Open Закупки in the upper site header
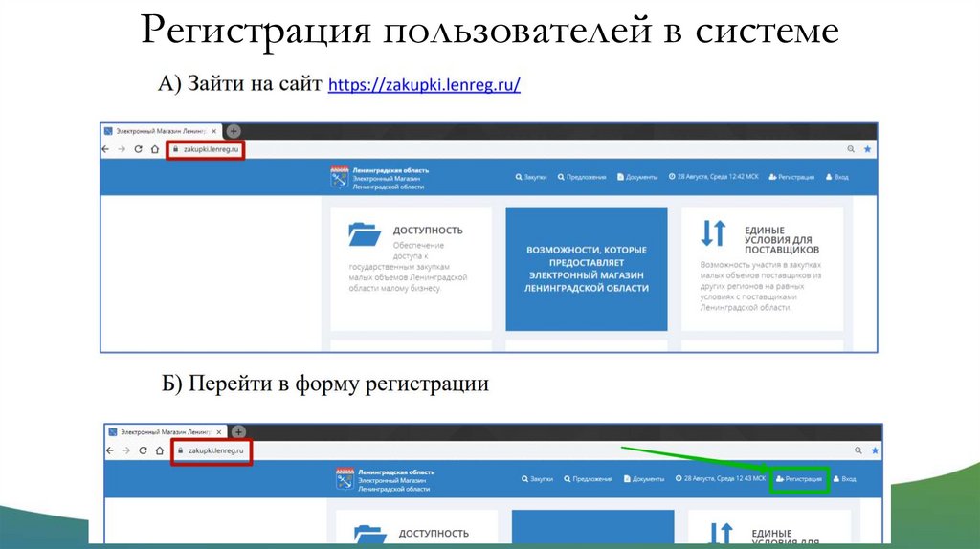 click(x=531, y=177)
